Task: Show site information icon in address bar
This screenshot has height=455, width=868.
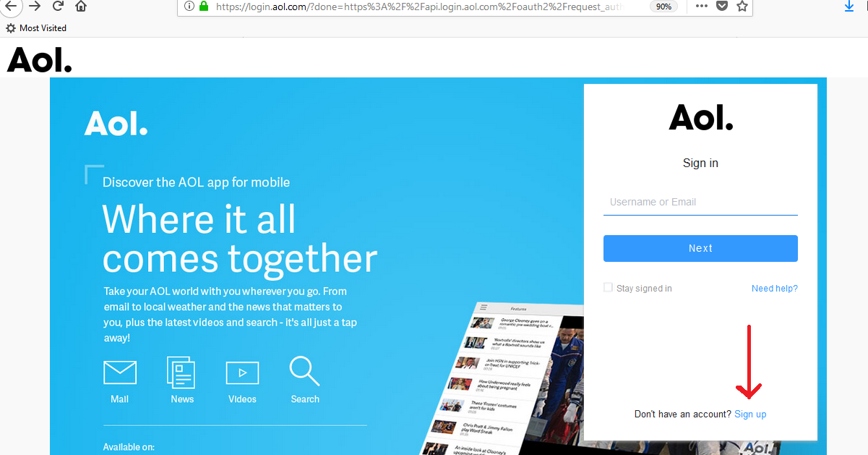Action: point(189,7)
